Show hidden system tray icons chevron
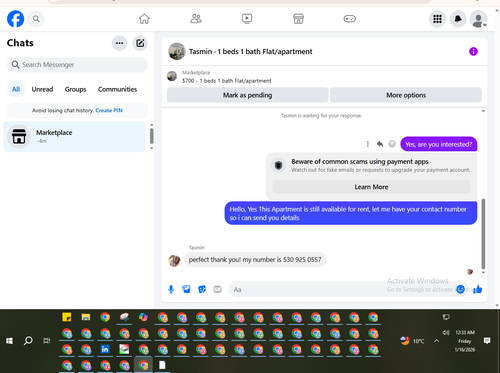 pos(436,341)
